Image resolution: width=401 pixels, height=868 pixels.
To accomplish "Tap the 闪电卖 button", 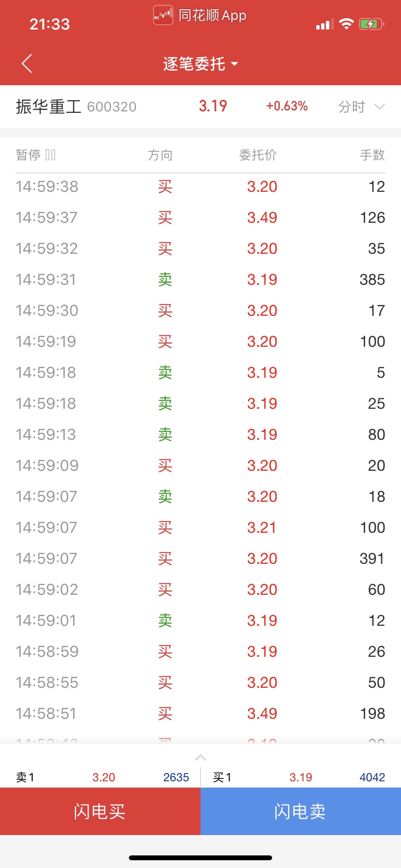I will [x=301, y=811].
